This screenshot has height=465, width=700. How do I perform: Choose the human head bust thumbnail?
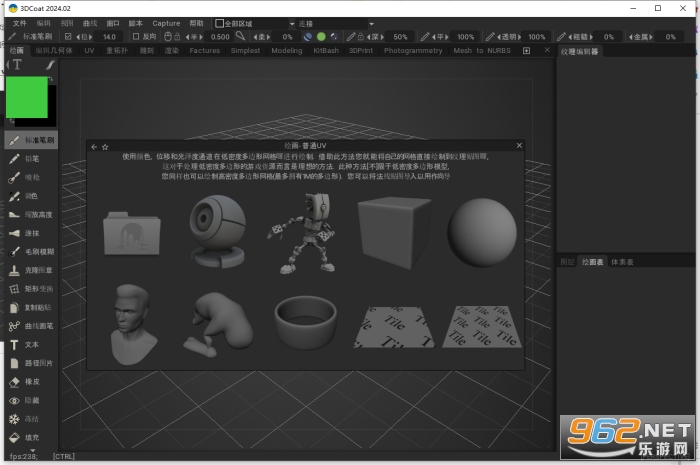tap(133, 324)
